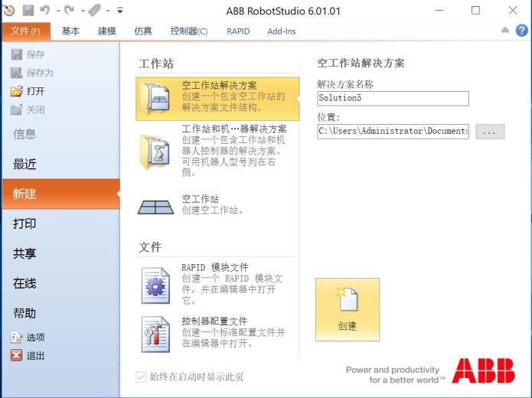Open the 在线 online section
The image size is (532, 398).
click(24, 283)
